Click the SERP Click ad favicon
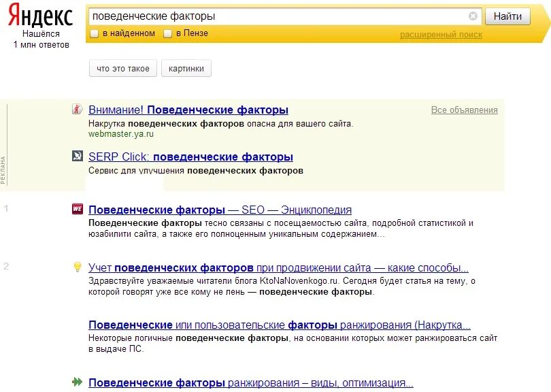Viewport: 551px width, 392px height. coord(78,156)
